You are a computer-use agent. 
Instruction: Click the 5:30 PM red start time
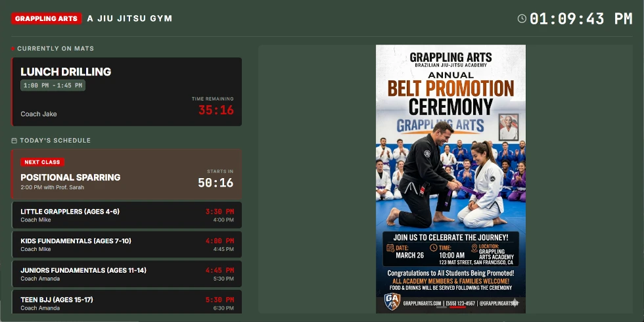219,300
